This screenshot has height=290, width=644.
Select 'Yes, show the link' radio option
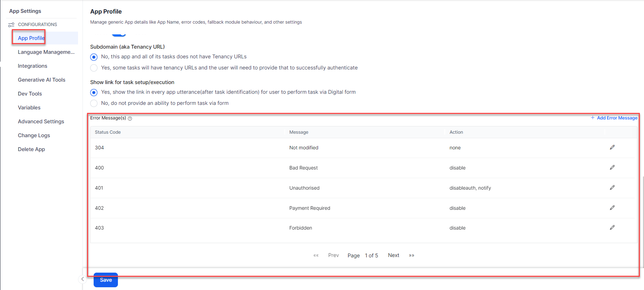(94, 92)
